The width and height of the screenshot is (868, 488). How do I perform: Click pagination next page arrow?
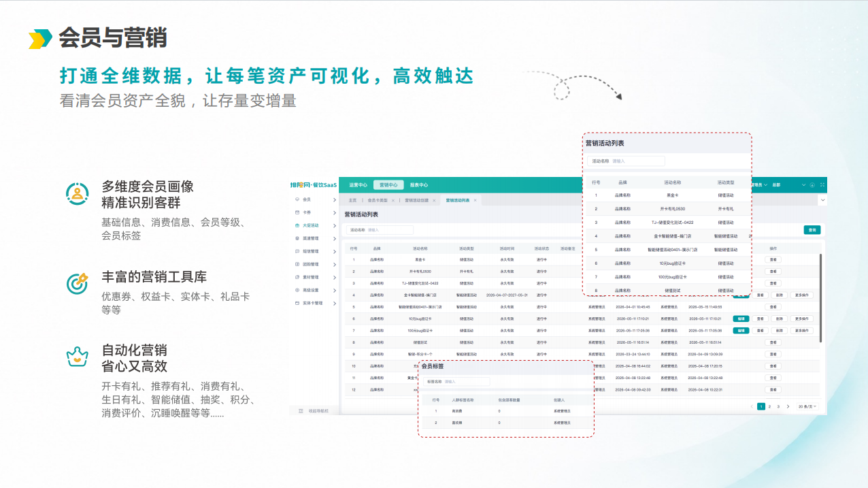(x=788, y=406)
